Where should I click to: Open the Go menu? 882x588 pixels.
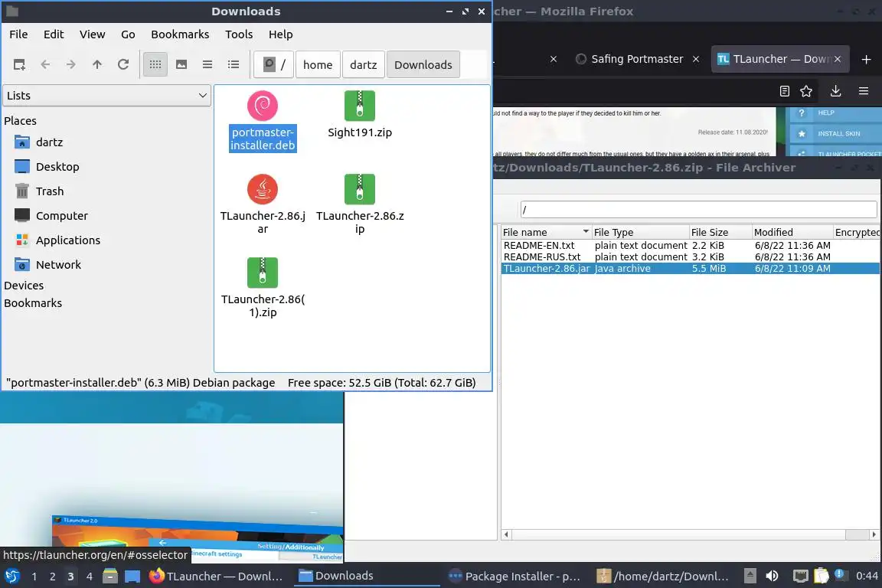point(128,34)
